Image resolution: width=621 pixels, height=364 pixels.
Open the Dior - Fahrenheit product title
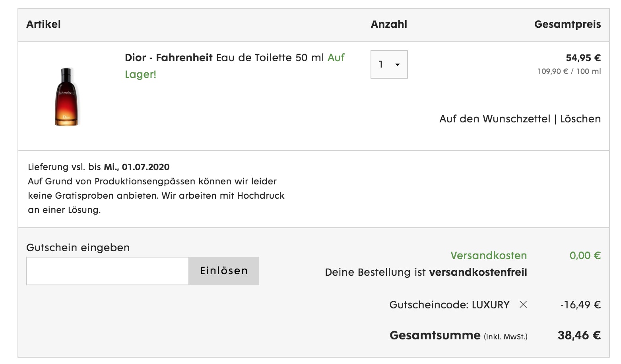click(x=169, y=58)
